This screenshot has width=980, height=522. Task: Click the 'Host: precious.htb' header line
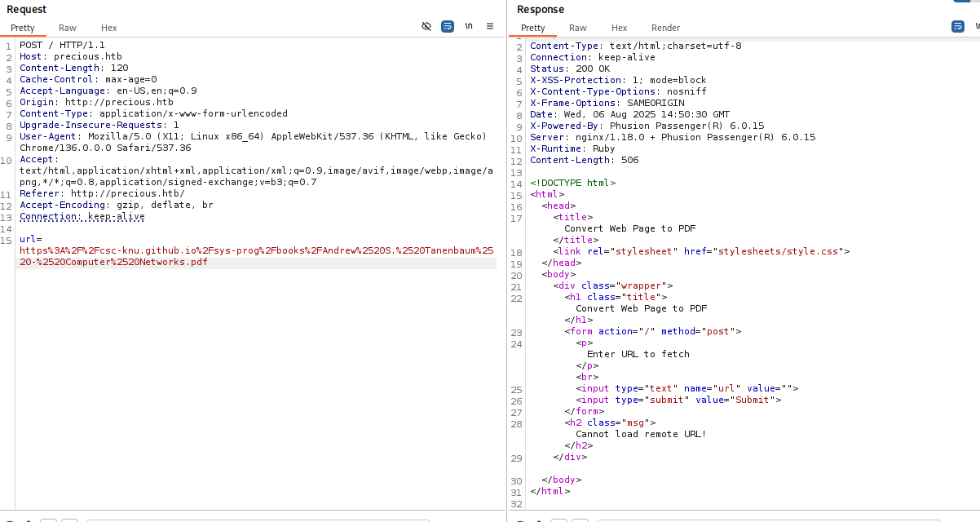click(x=71, y=57)
